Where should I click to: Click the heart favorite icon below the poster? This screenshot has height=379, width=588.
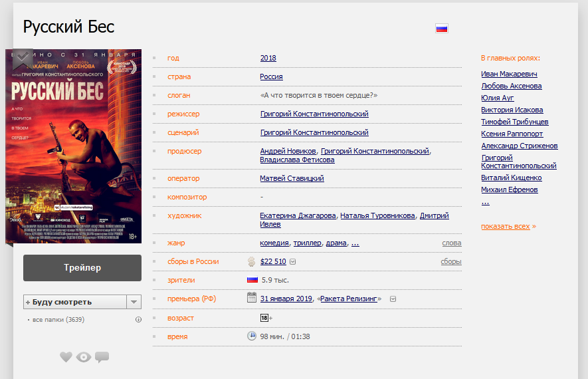[66, 357]
